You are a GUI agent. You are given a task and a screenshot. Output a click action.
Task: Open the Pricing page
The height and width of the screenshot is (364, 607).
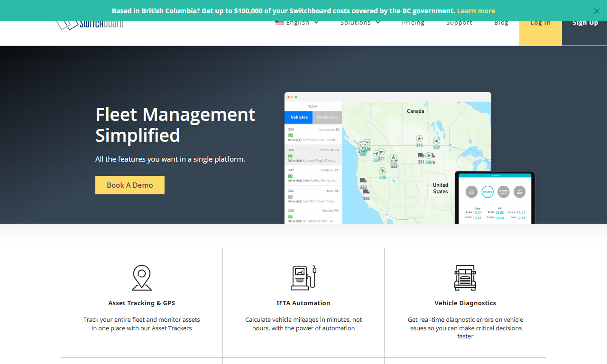pyautogui.click(x=413, y=23)
